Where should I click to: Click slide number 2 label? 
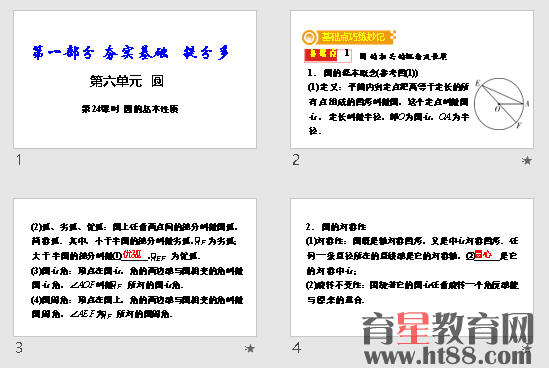[x=296, y=160]
